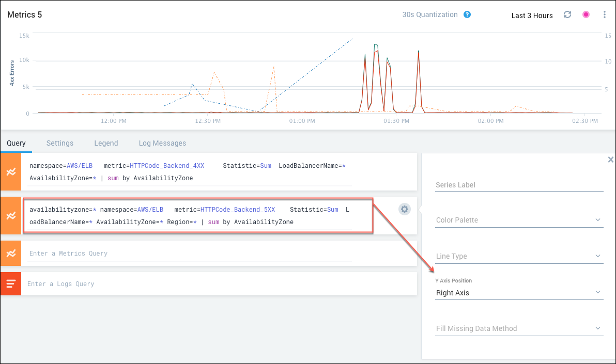Open the Log Messages tab
The height and width of the screenshot is (364, 616).
[162, 143]
